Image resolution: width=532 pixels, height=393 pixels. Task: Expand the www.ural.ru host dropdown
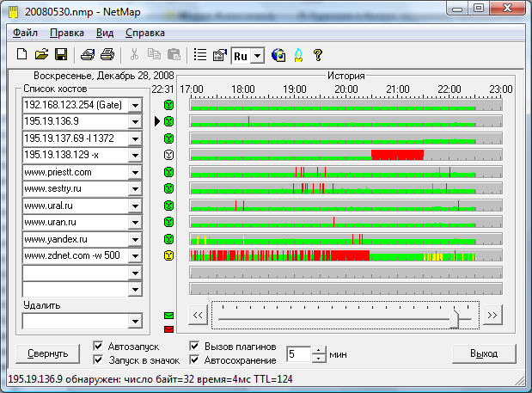pyautogui.click(x=135, y=206)
